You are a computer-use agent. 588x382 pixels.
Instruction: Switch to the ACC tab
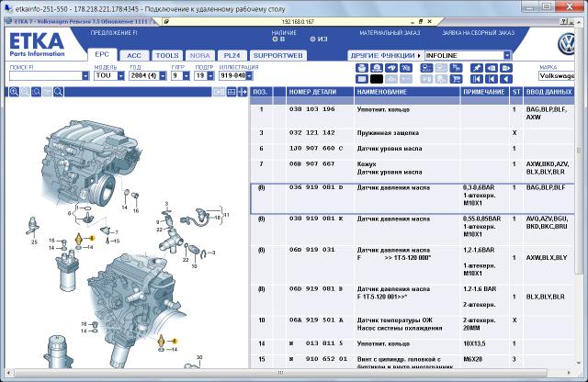tap(134, 55)
